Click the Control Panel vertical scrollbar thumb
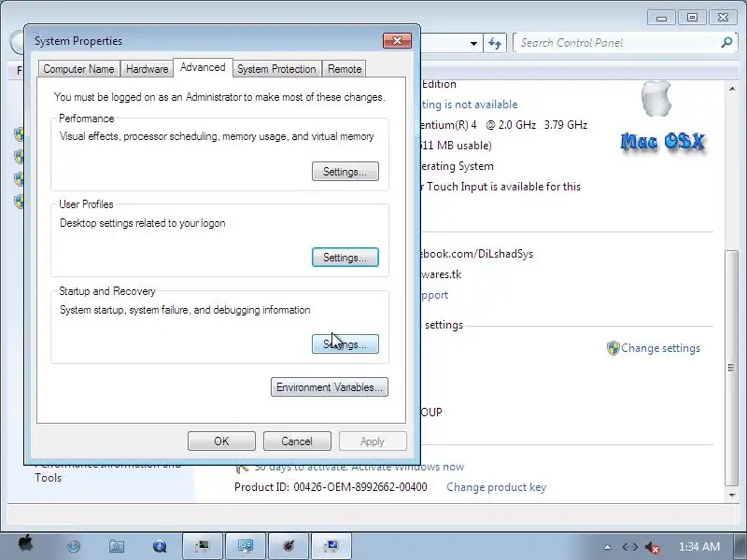The image size is (747, 560). tap(732, 368)
